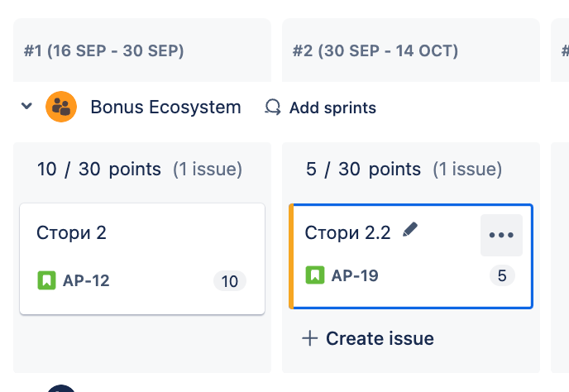569x392 pixels.
Task: Open the Стори 2 issue card title
Action: pyautogui.click(x=72, y=233)
